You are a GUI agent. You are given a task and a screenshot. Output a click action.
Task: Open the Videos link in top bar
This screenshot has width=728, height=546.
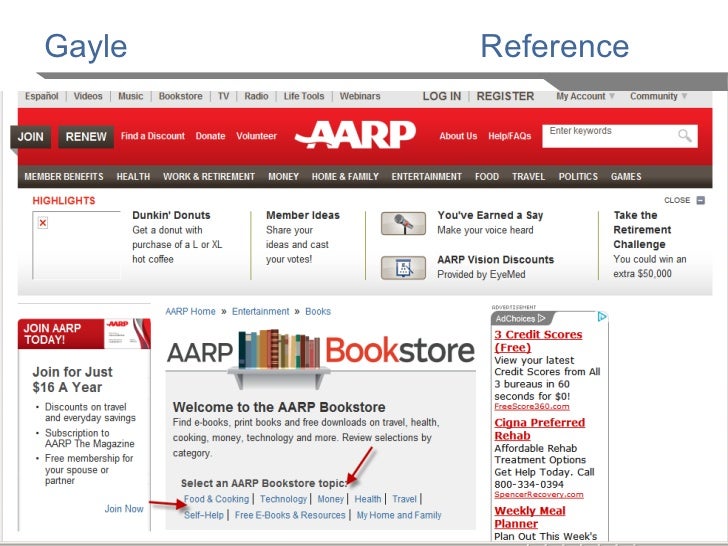pyautogui.click(x=88, y=96)
